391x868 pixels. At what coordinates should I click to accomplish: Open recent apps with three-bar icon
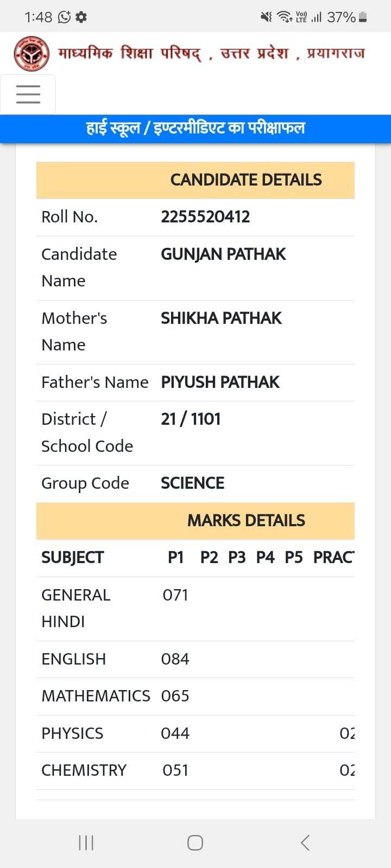(86, 843)
